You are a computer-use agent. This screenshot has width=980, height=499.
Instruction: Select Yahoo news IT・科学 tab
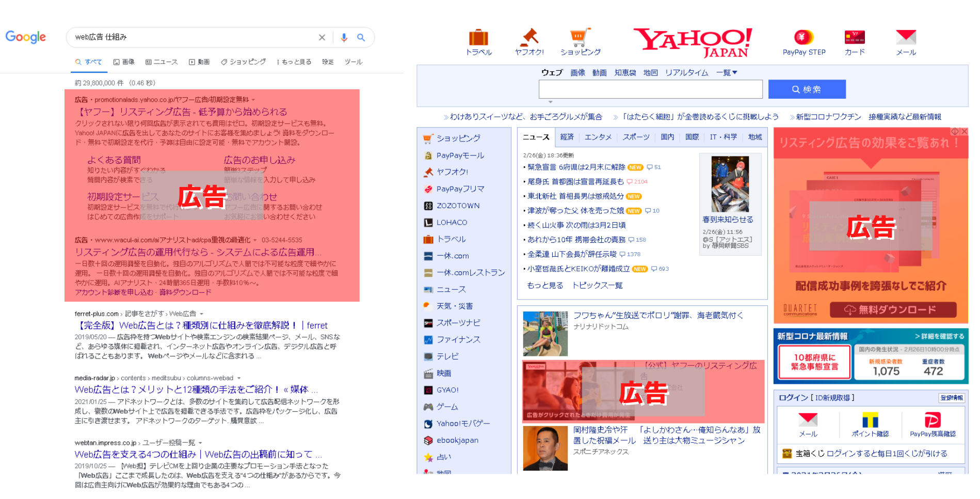point(724,137)
